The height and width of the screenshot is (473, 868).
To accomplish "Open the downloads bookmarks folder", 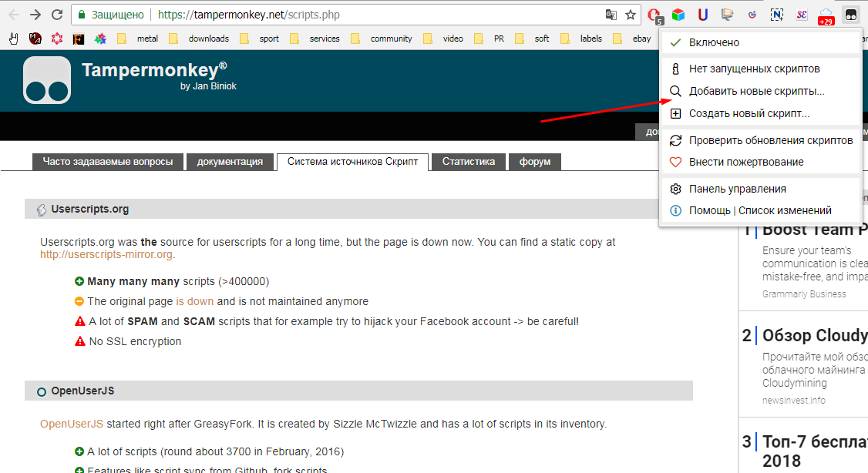I will tap(198, 39).
